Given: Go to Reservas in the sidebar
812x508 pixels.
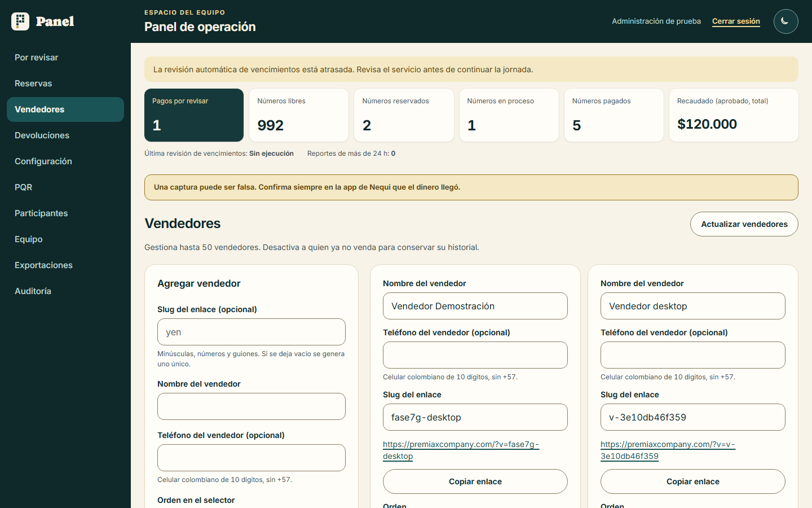Looking at the screenshot, I should (x=65, y=84).
